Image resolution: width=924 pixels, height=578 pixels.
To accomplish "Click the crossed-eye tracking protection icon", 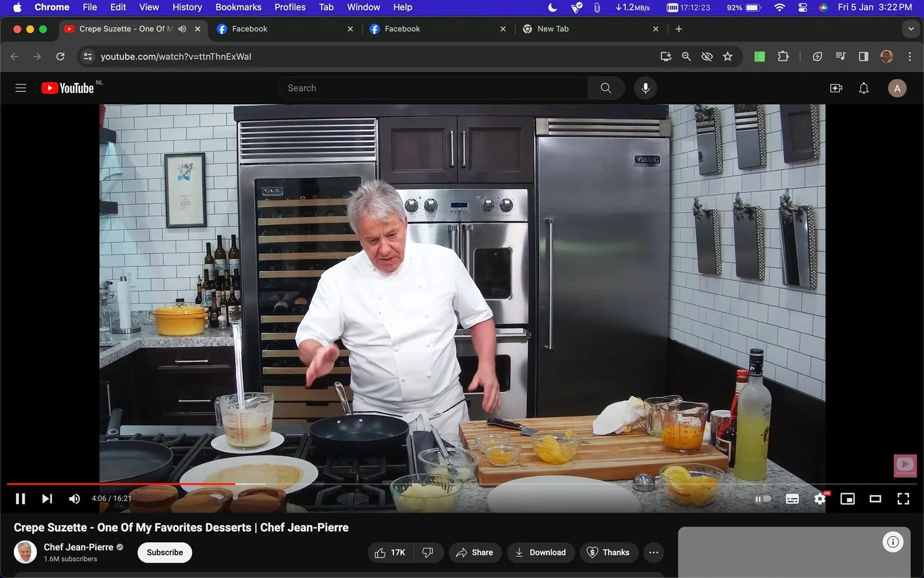I will (x=707, y=57).
